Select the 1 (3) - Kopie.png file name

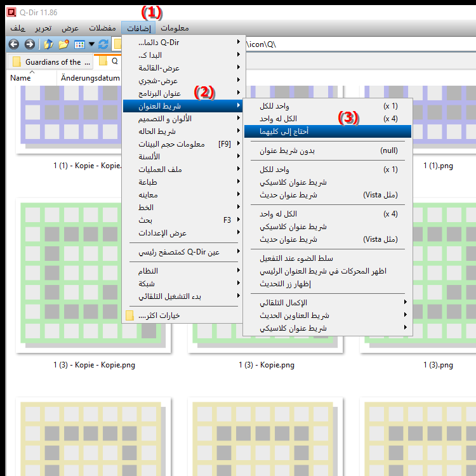pos(267,365)
